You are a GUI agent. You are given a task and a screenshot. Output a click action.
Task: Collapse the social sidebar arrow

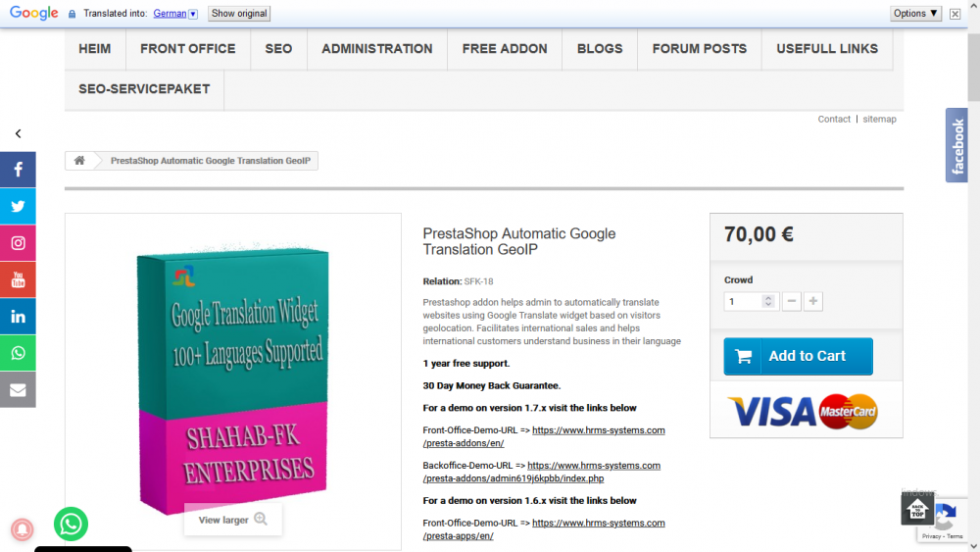click(x=18, y=133)
